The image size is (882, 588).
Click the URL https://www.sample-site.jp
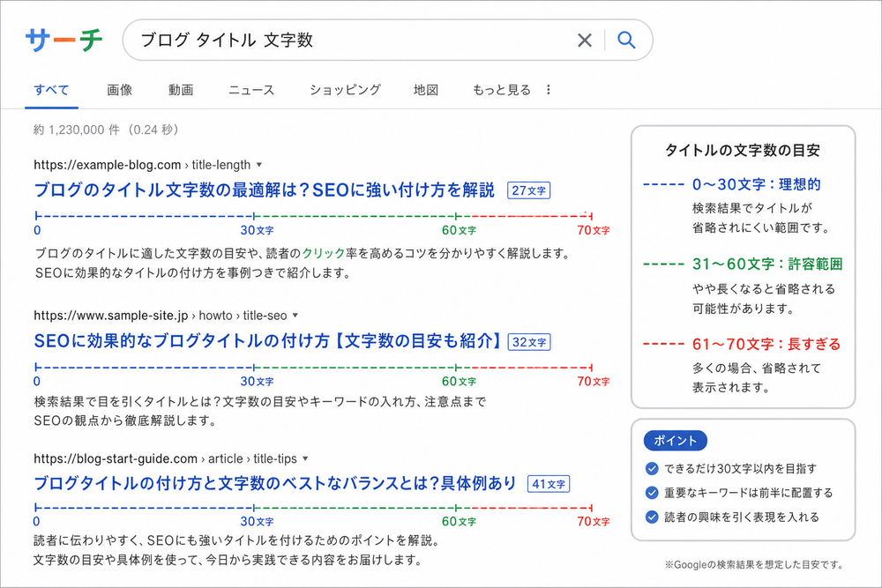click(x=111, y=316)
